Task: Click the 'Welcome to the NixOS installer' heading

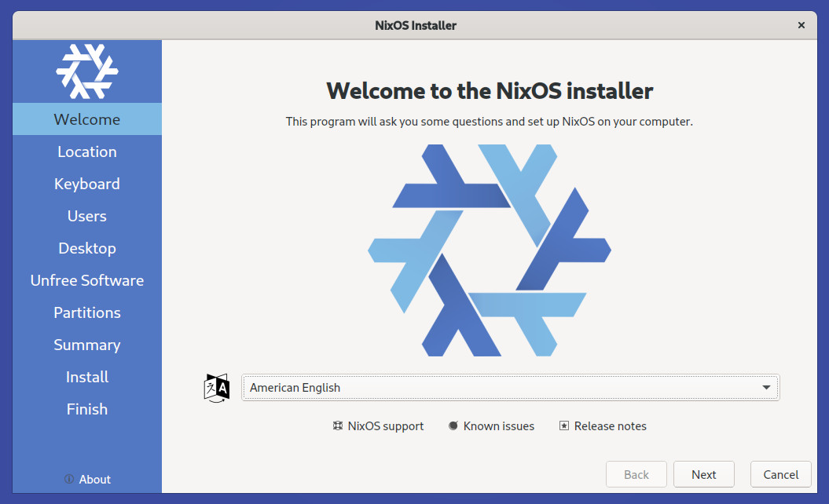Action: [490, 91]
